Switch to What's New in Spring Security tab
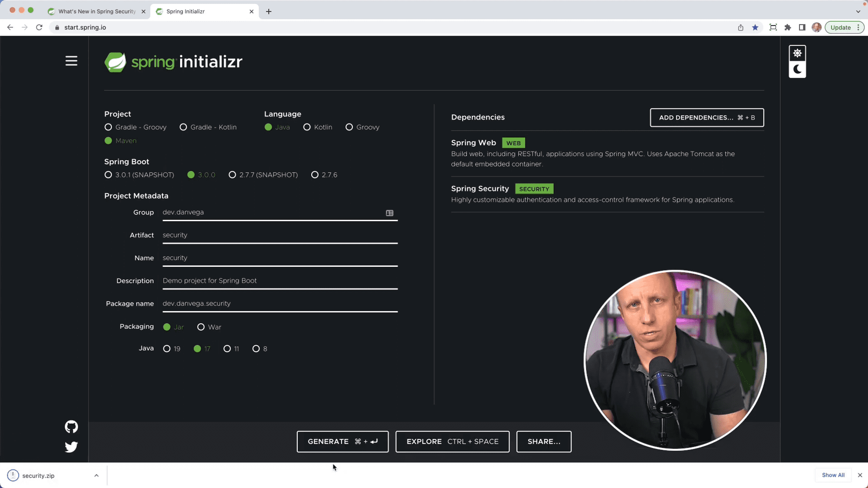Screen dimensions: 868x488 point(97,11)
